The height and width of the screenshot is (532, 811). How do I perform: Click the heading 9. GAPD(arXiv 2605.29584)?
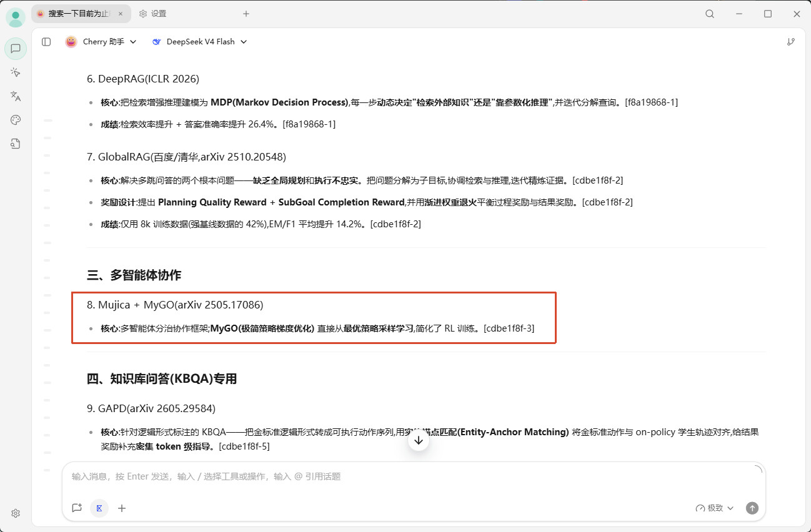coord(151,409)
